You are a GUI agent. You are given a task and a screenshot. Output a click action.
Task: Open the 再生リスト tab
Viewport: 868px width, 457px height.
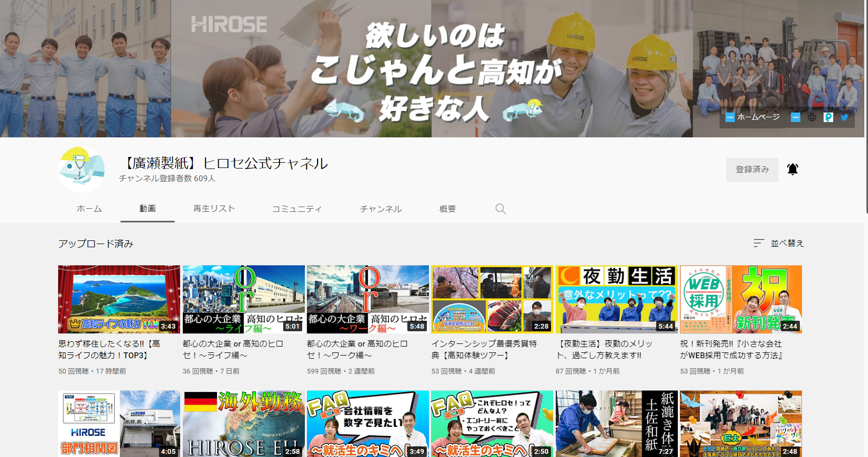214,209
